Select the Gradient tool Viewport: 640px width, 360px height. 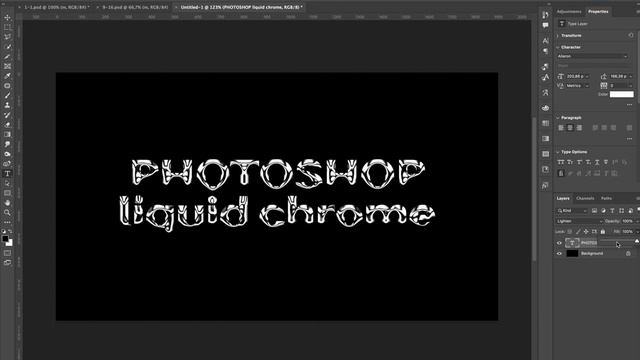pos(7,134)
